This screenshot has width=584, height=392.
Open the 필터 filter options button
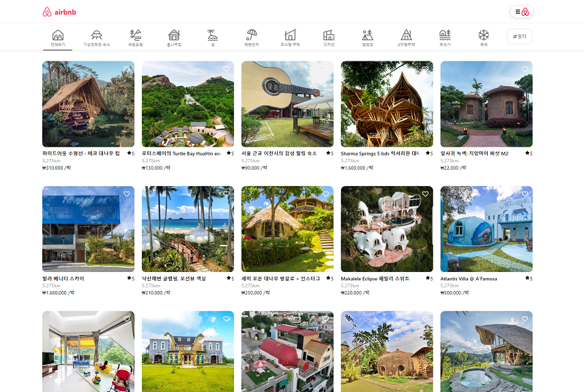520,37
